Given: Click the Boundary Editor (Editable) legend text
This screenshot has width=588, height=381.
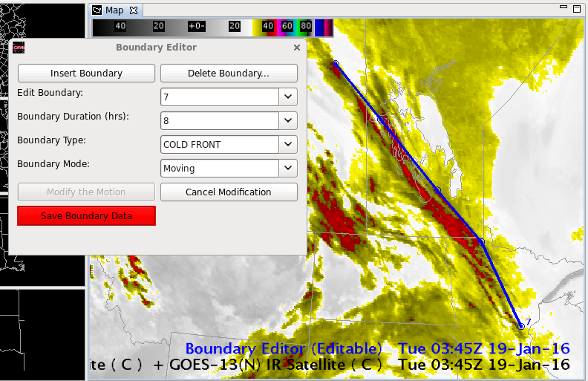Looking at the screenshot, I should [x=284, y=348].
